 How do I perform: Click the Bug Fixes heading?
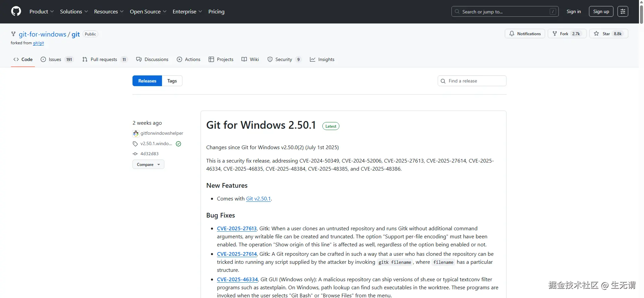pos(220,215)
